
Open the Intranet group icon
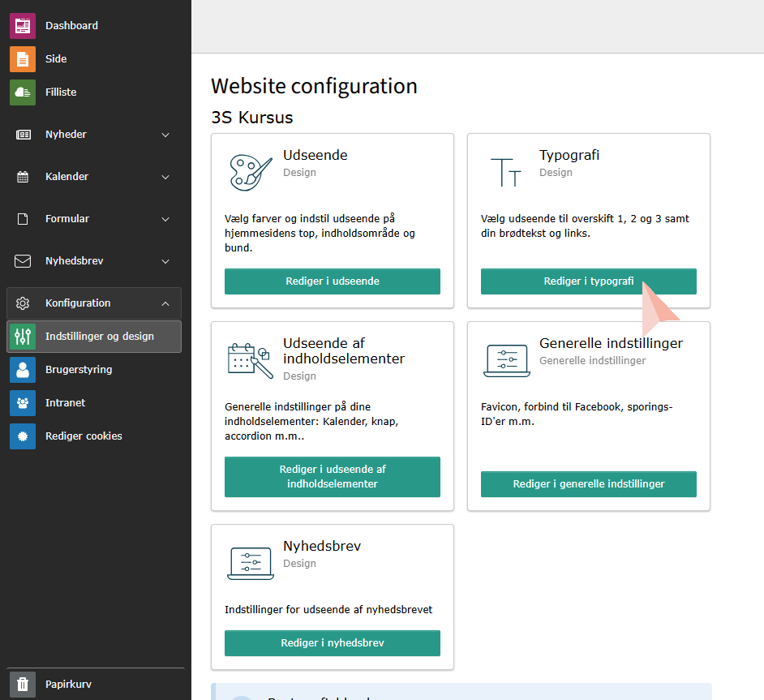point(23,403)
